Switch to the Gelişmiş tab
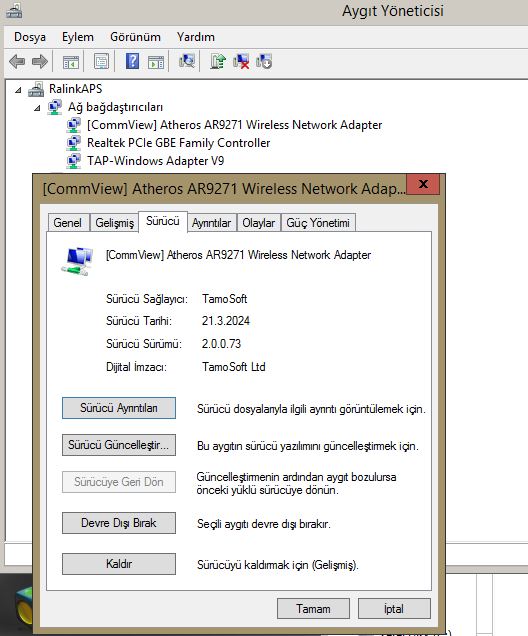 [114, 223]
